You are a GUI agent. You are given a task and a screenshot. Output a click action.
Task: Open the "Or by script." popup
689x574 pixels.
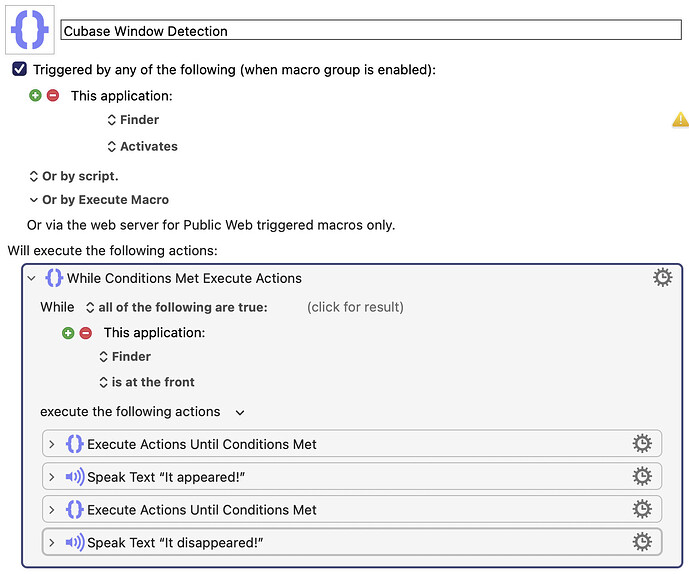click(x=74, y=176)
